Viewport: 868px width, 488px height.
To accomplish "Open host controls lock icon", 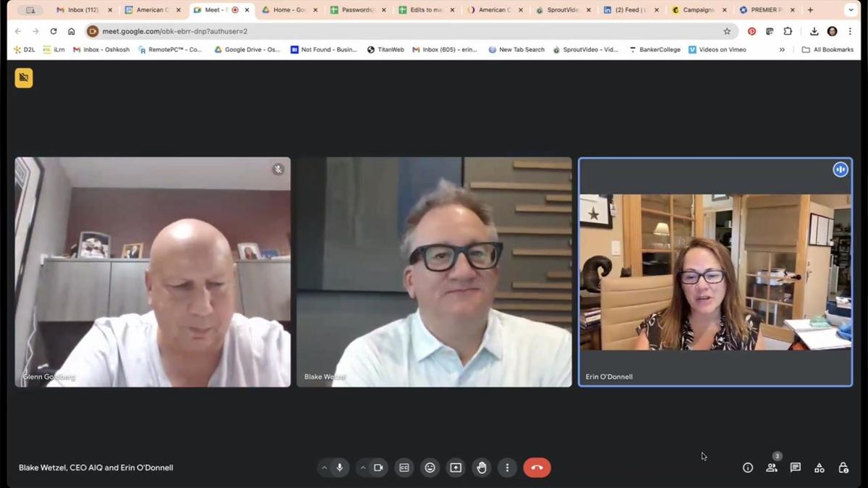I will click(x=843, y=468).
